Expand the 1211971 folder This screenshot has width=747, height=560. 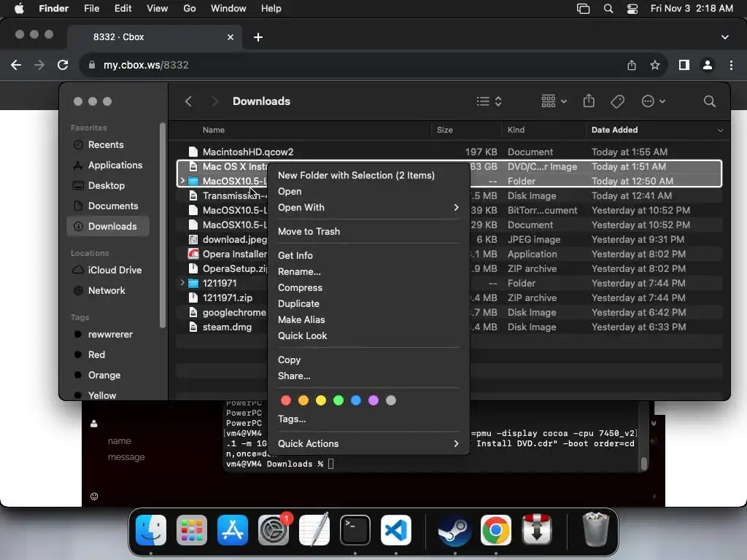point(182,283)
